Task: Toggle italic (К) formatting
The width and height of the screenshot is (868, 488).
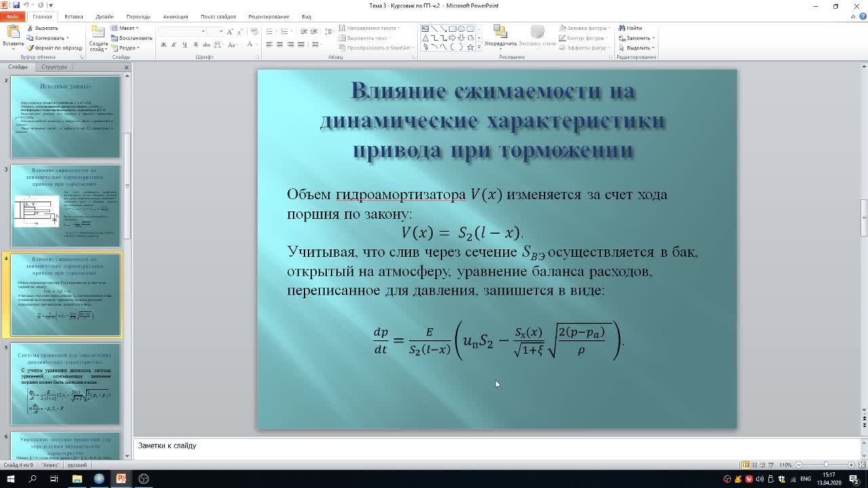Action: tap(174, 45)
